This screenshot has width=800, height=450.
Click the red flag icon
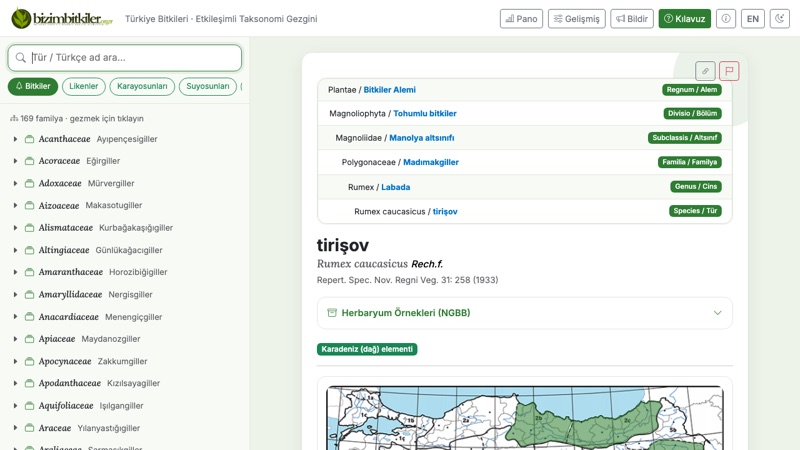tap(729, 71)
